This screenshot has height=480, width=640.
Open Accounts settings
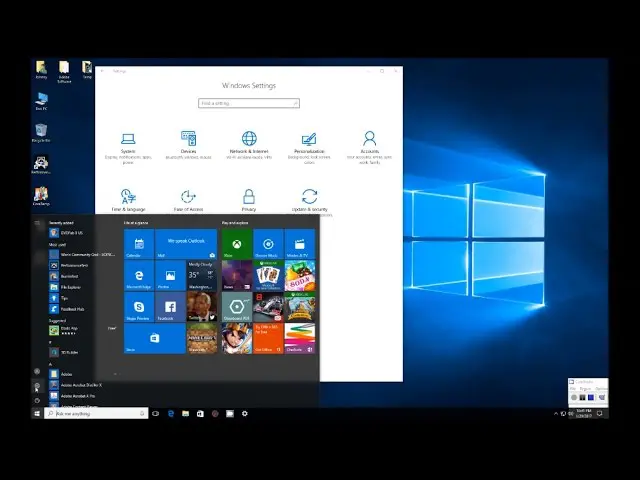point(369,144)
